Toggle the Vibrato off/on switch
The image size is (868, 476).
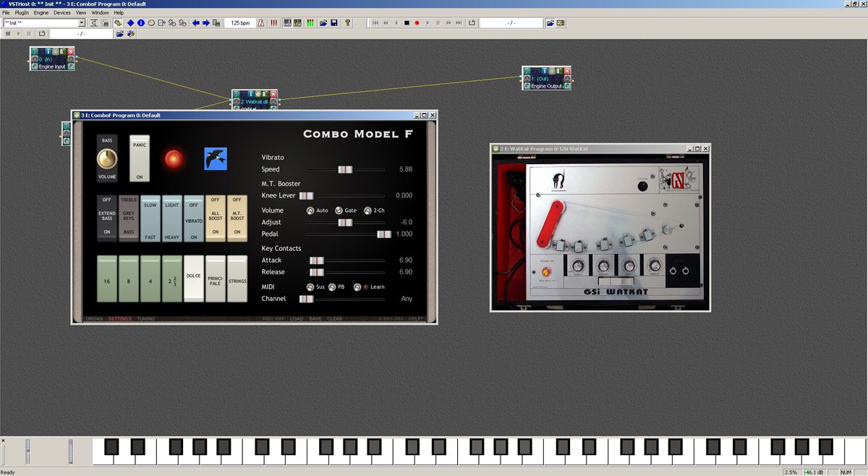point(194,218)
